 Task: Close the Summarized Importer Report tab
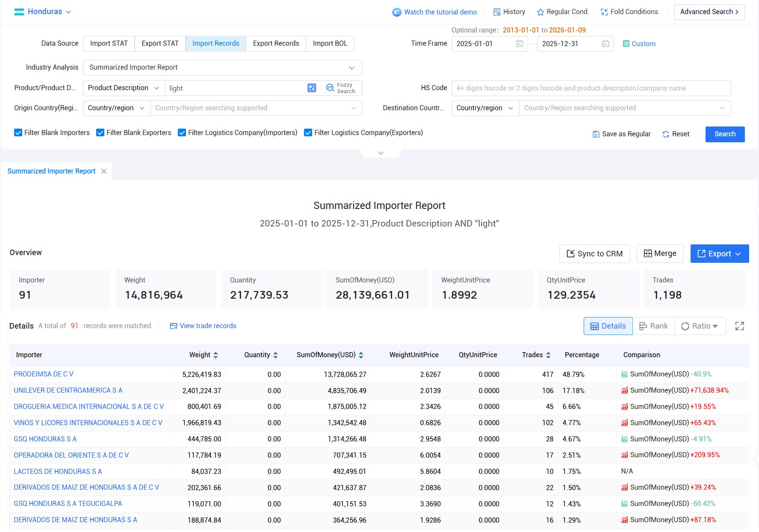tap(104, 171)
